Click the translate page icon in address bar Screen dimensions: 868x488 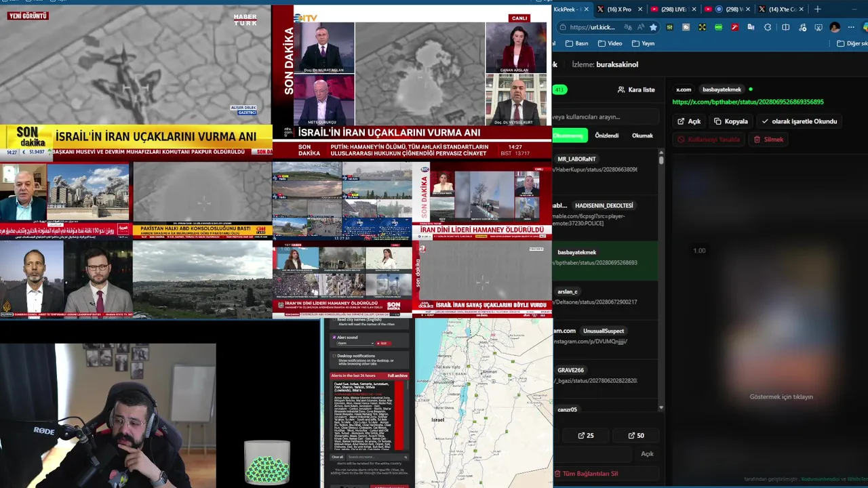point(628,27)
